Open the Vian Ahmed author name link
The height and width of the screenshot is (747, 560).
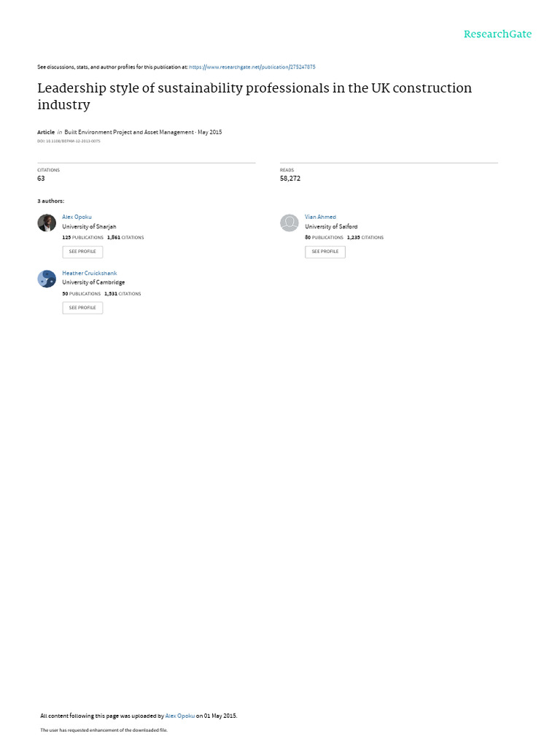coord(320,217)
